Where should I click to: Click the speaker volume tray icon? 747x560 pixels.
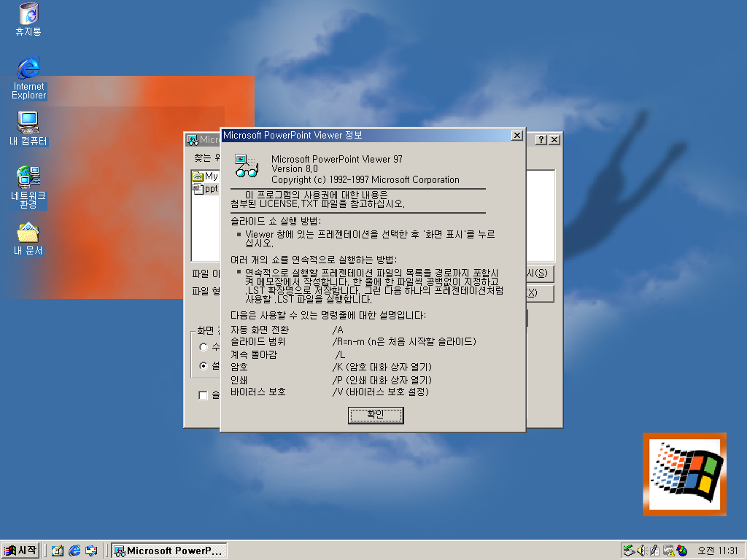click(642, 551)
